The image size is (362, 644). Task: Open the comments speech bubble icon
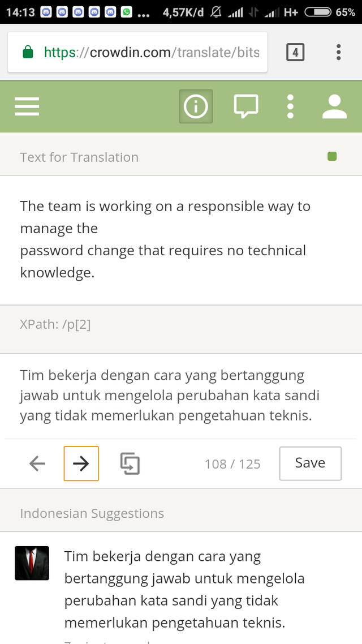246,106
